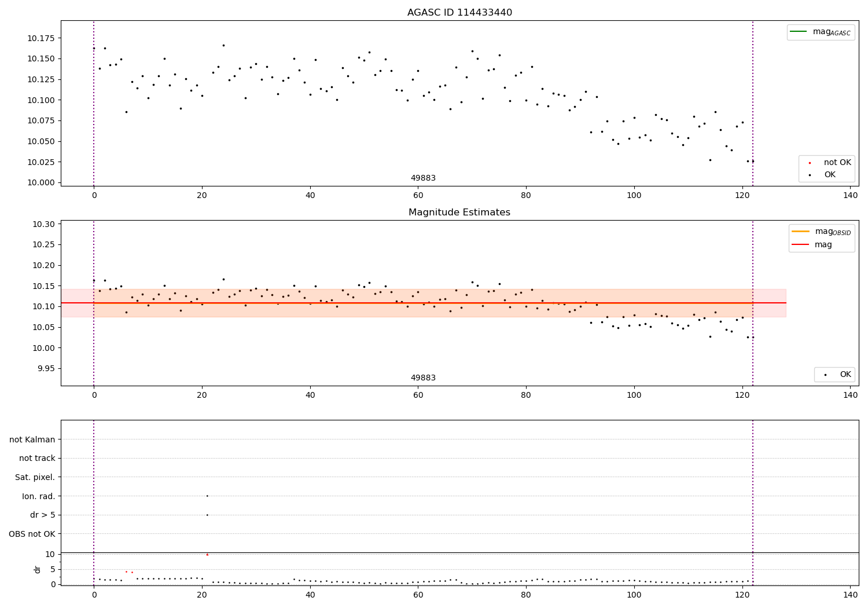
Task: Click the x-axis tick 100 in middle plot
Action: pyautogui.click(x=634, y=395)
